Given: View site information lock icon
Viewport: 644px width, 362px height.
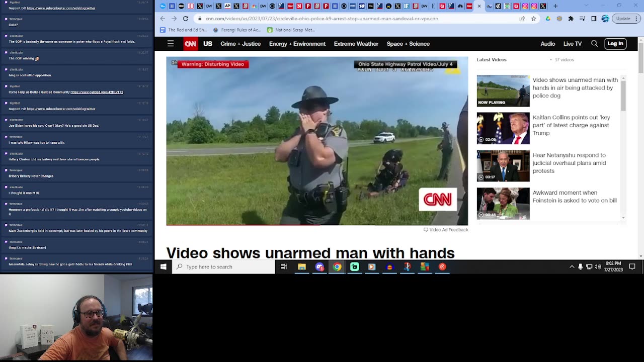Looking at the screenshot, I should [x=200, y=19].
